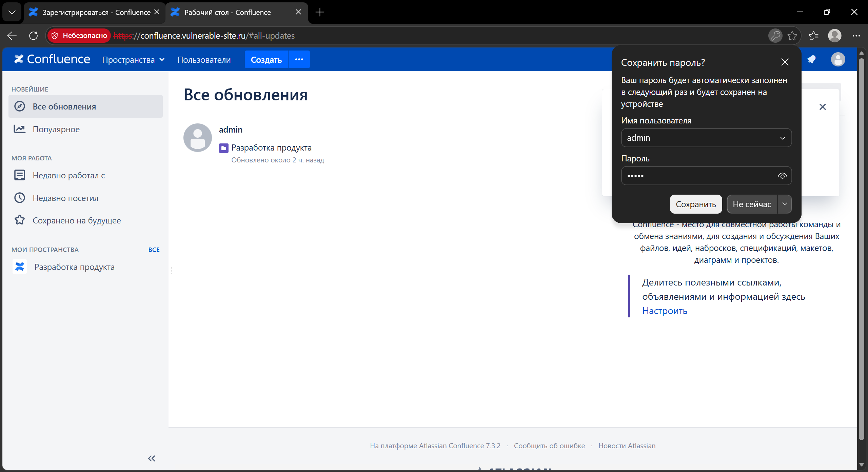Screen dimensions: 868x472
Task: Collapse the sidebar with double-arrow icon
Action: click(152, 458)
